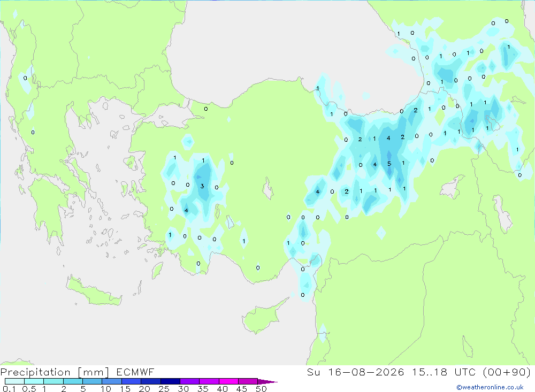Select the 20–25 mm dark blue swatch
The image size is (535, 392).
click(x=150, y=381)
